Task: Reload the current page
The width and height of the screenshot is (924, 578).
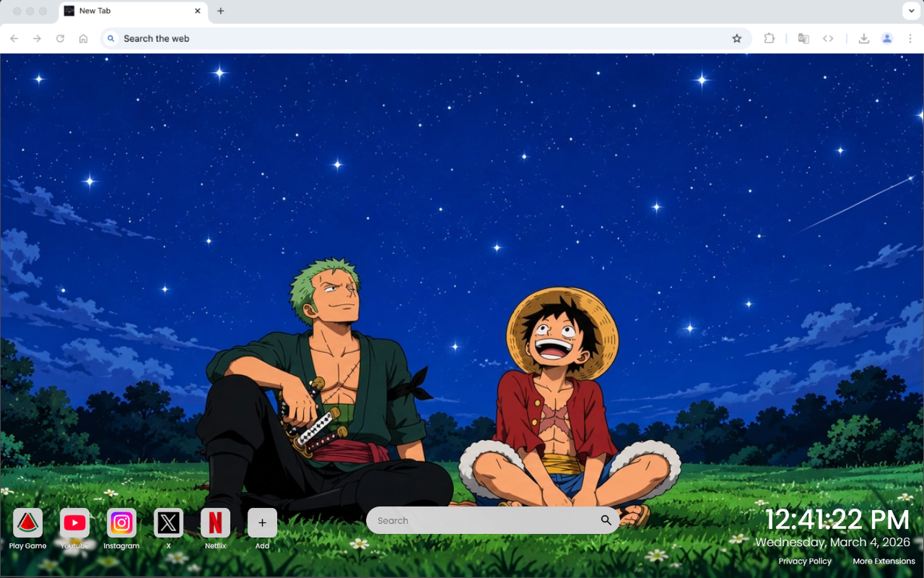Action: pos(60,38)
